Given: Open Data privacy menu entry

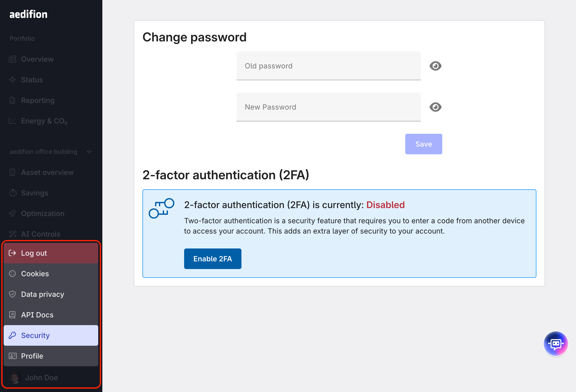Looking at the screenshot, I should click(42, 294).
